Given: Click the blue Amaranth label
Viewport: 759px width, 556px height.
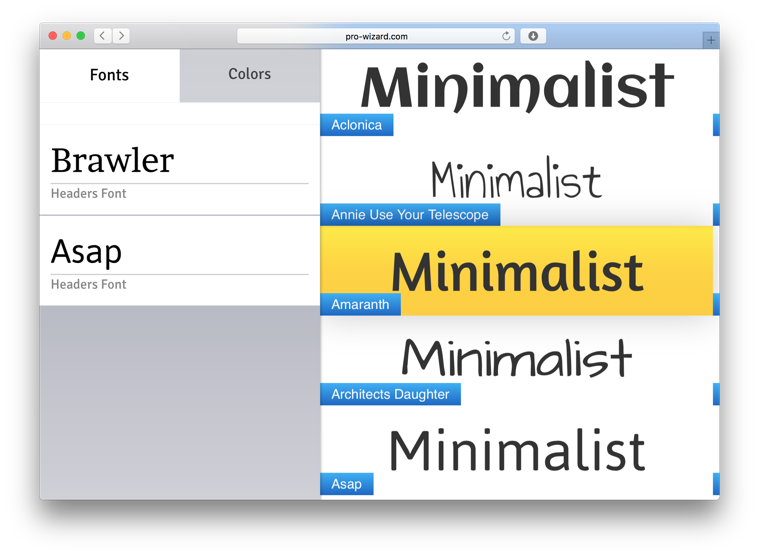Looking at the screenshot, I should [x=360, y=304].
